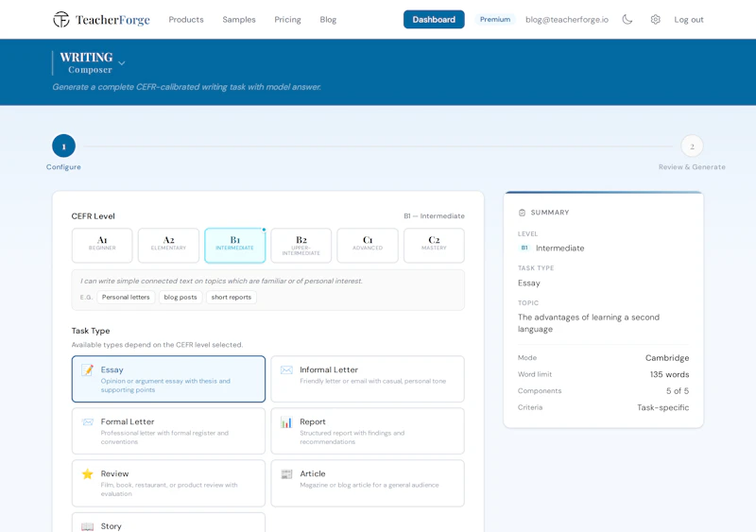
Task: Go to the Pricing page
Action: coord(287,19)
